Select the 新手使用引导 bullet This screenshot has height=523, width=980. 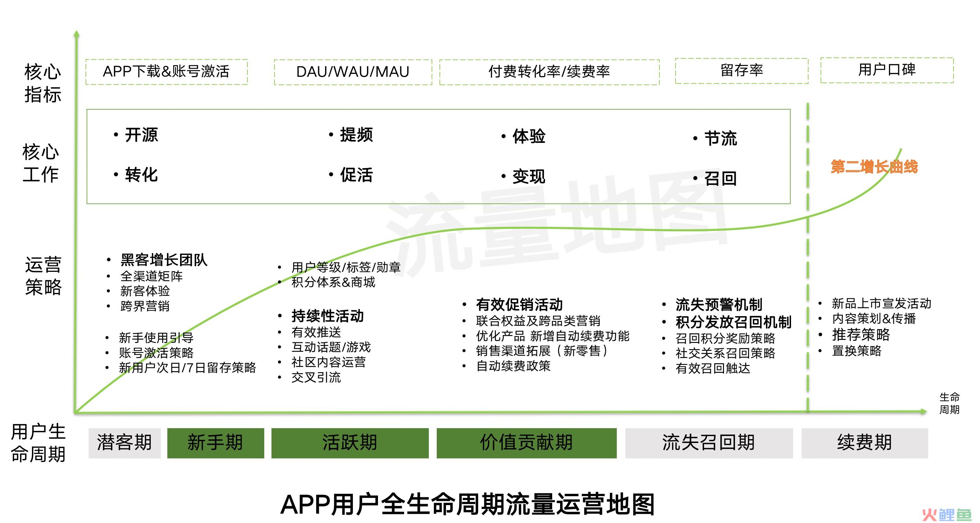pos(156,337)
